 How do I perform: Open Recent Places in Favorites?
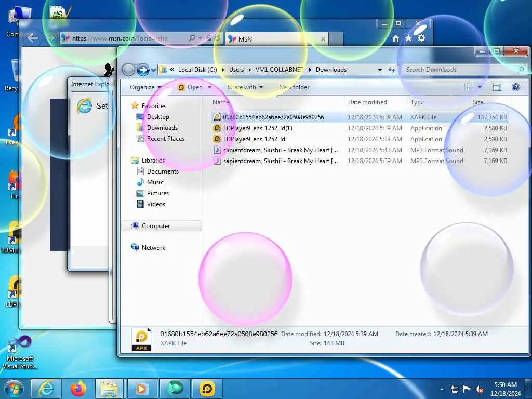click(166, 138)
